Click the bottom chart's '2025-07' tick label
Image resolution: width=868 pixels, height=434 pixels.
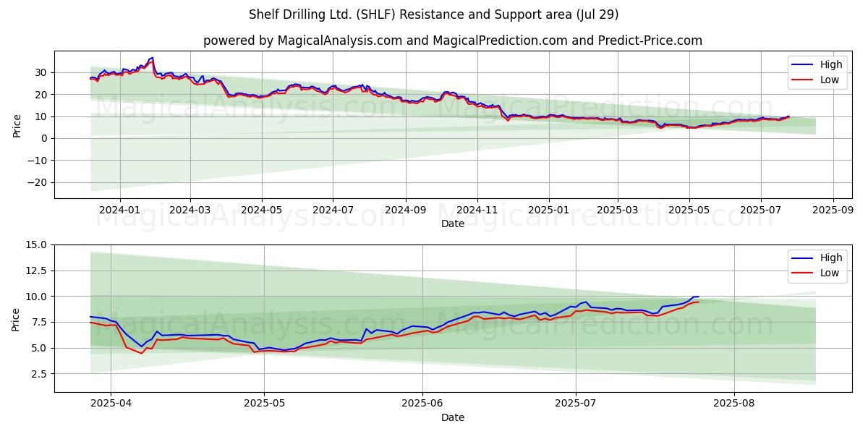(576, 403)
